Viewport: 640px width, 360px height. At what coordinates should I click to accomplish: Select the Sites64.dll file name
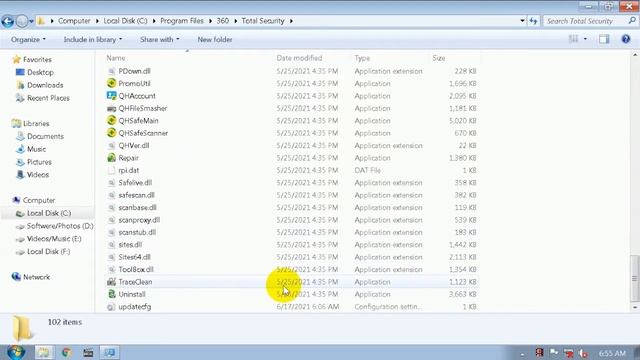(x=134, y=257)
